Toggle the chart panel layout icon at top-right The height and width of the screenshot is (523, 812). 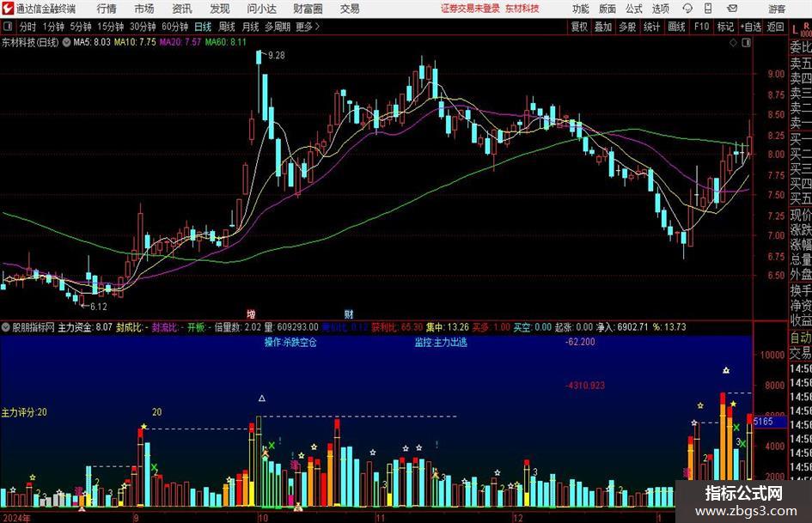746,43
